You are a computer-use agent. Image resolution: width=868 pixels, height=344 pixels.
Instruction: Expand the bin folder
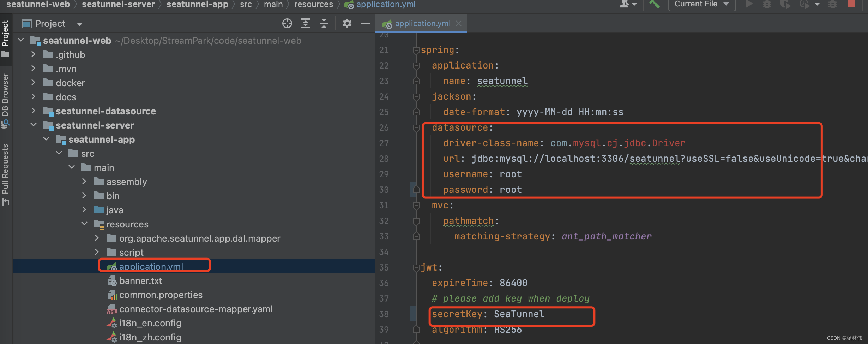84,195
